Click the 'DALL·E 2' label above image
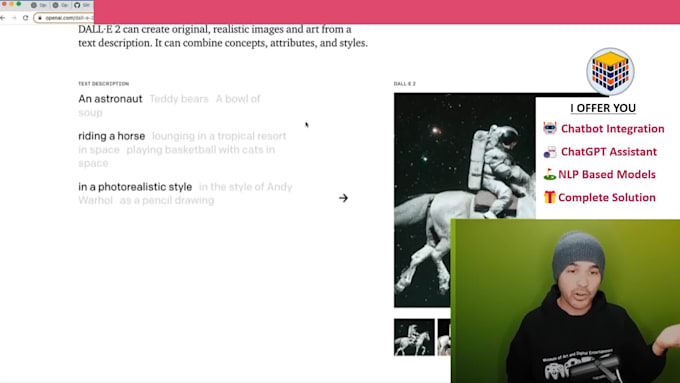Image resolution: width=680 pixels, height=383 pixels. click(x=405, y=84)
